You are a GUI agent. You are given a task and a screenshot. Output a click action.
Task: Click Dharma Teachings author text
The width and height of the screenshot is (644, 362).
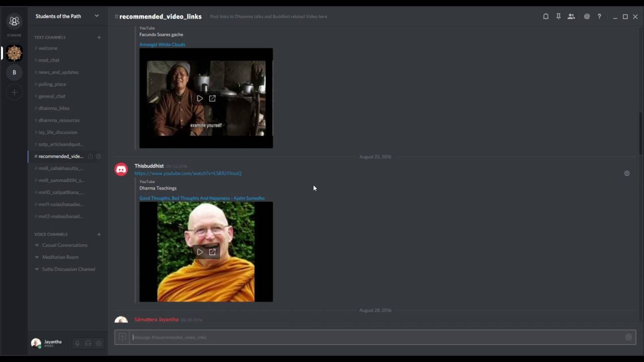pyautogui.click(x=158, y=189)
